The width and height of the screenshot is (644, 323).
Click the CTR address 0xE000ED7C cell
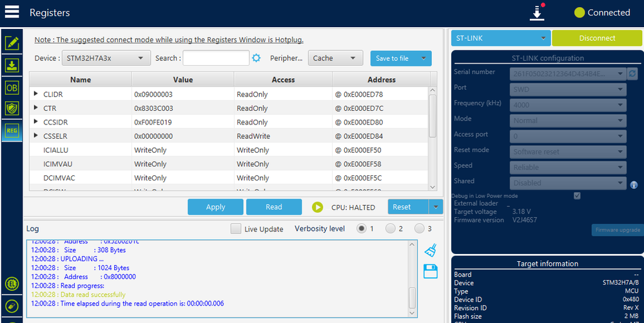coord(381,108)
